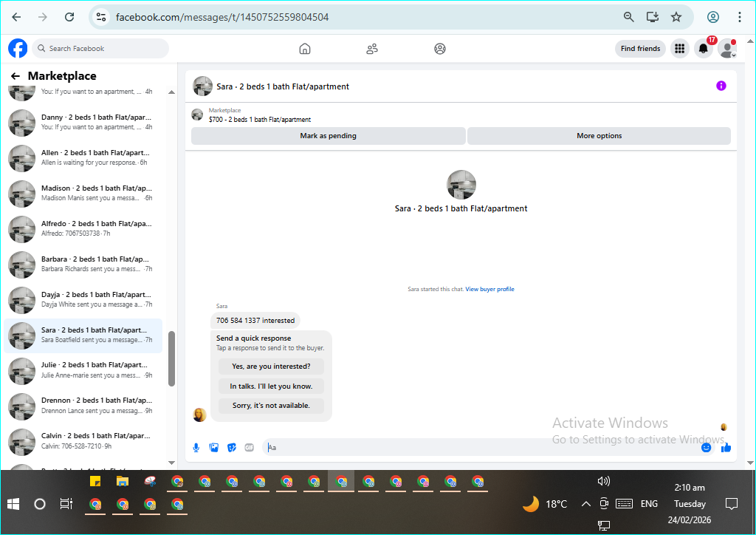Image resolution: width=756 pixels, height=535 pixels.
Task: Open Sticky Notes from taskbar
Action: (95, 482)
